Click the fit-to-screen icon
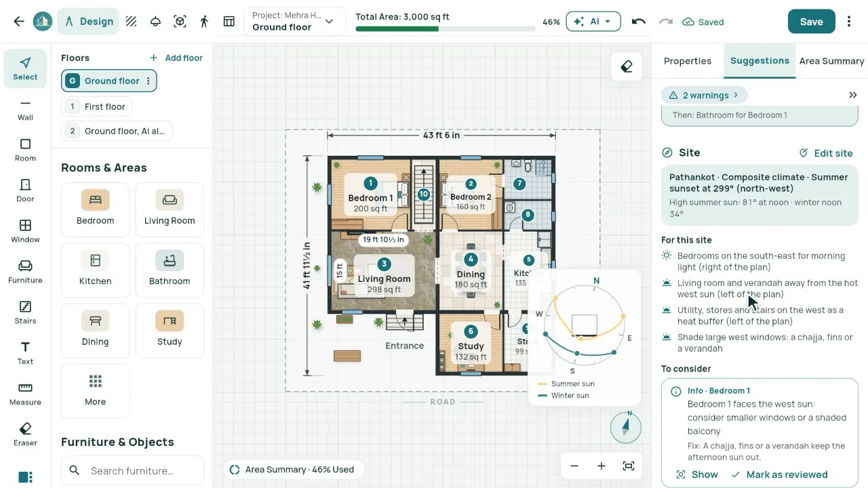Viewport: 868px width, 488px height. [629, 466]
